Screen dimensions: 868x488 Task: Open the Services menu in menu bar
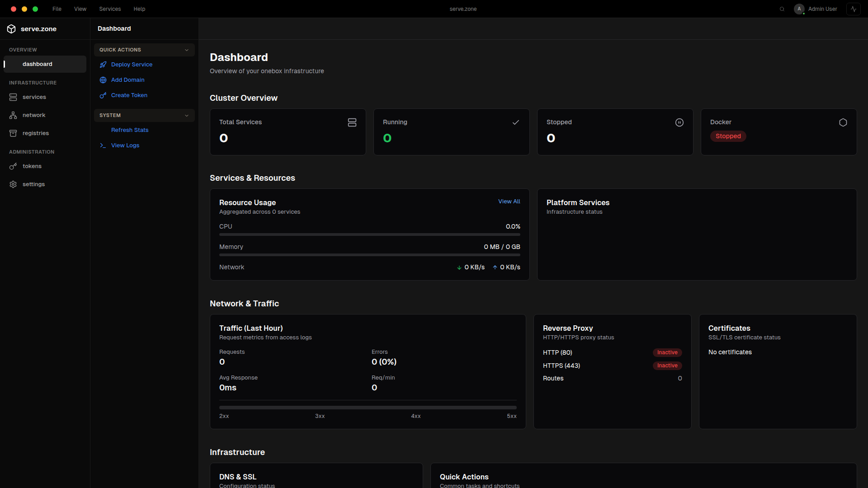110,9
